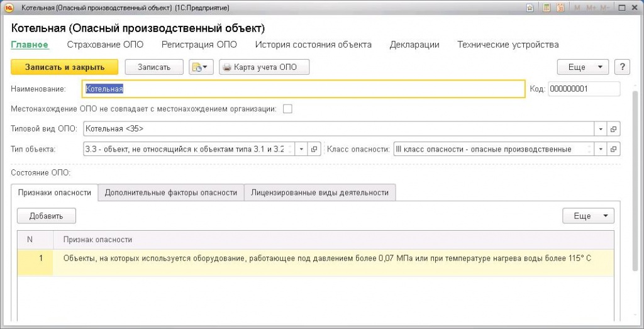Open Технические устройства section
The width and height of the screenshot is (644, 329).
(x=508, y=45)
